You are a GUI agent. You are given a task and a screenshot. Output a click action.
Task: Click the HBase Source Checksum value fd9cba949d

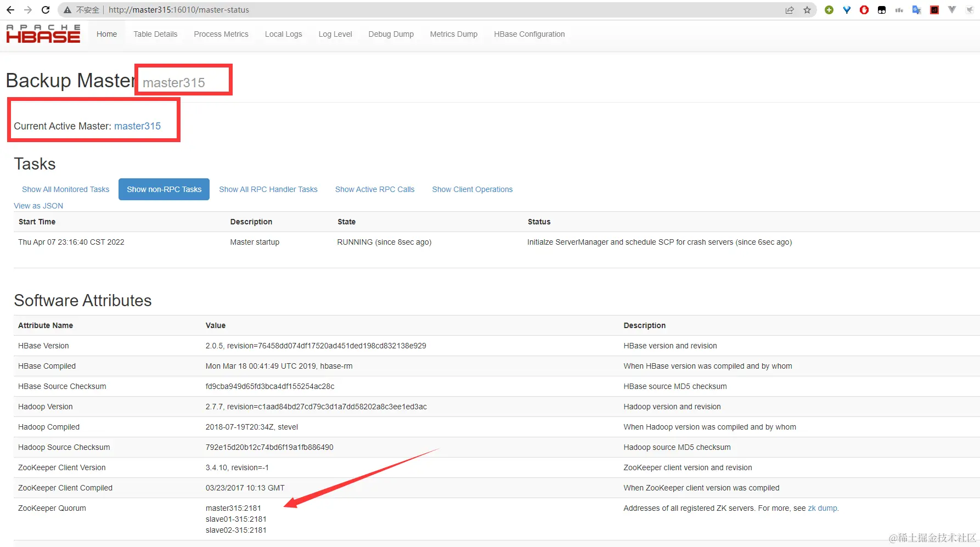[x=270, y=386]
